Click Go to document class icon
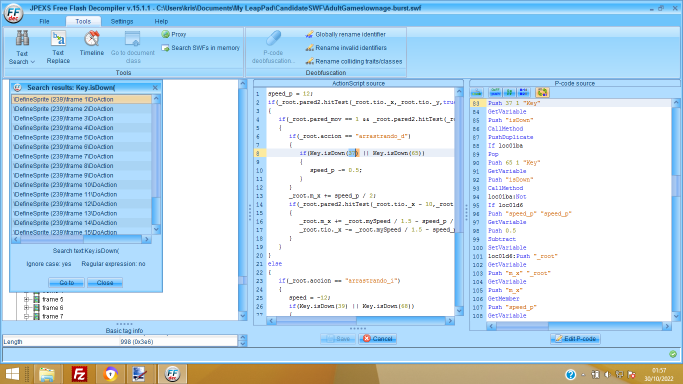The image size is (683, 384). pos(132,39)
